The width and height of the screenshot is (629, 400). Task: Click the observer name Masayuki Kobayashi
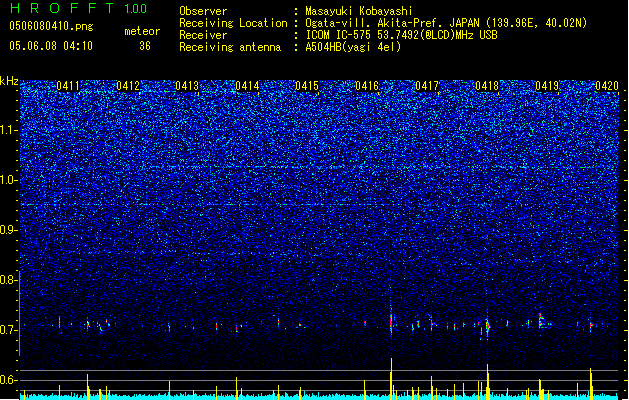click(x=359, y=11)
